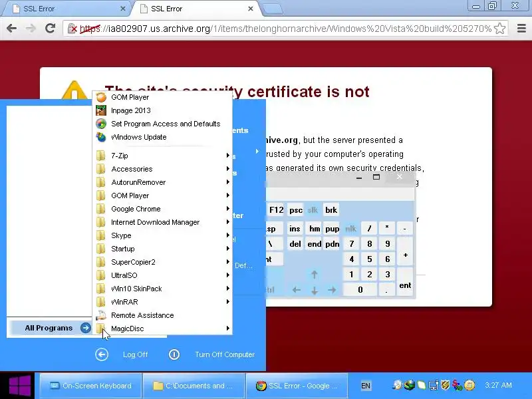532x399 pixels.
Task: Open a new Chrome tab
Action: click(273, 9)
